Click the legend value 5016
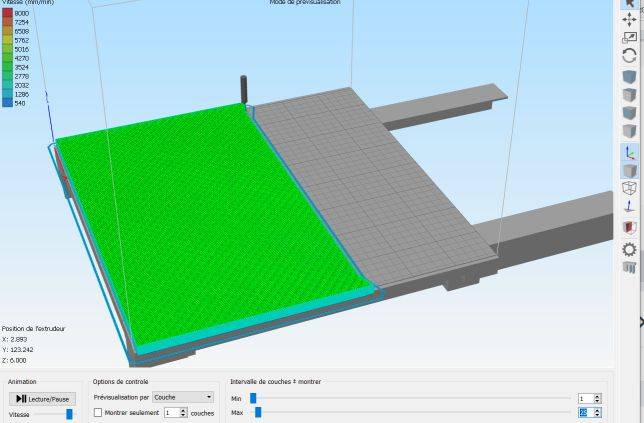Image resolution: width=644 pixels, height=423 pixels. click(22, 49)
